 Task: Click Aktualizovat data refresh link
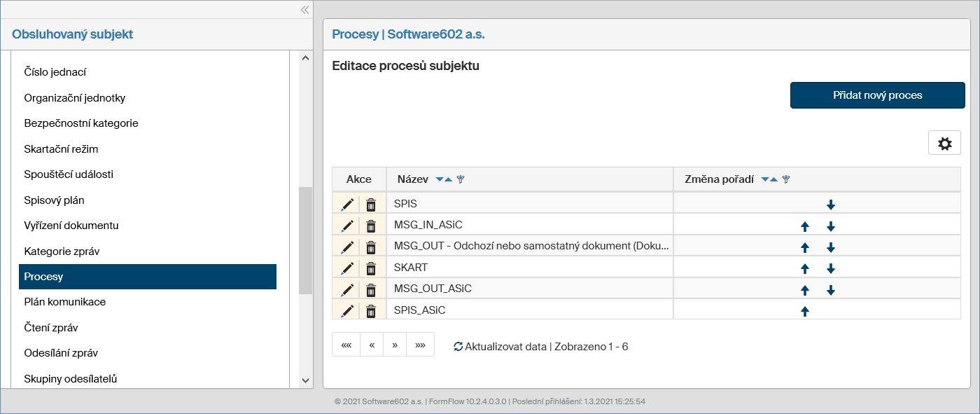(500, 346)
